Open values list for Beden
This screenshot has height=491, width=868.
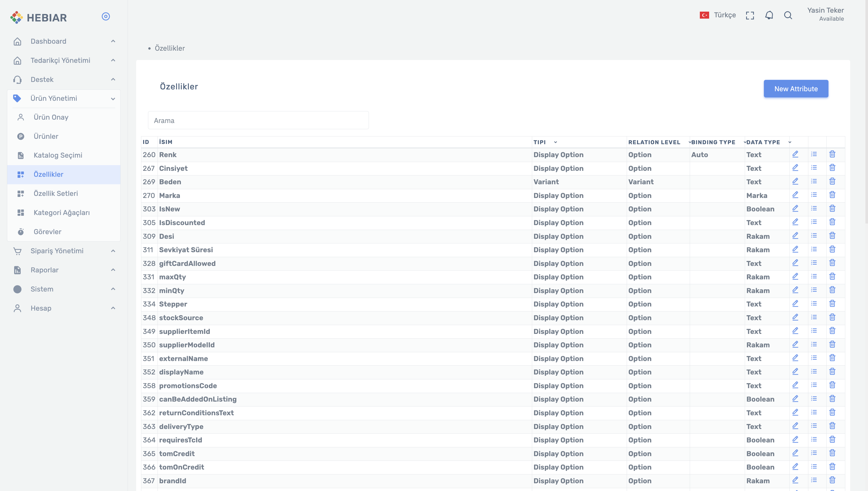coord(814,181)
